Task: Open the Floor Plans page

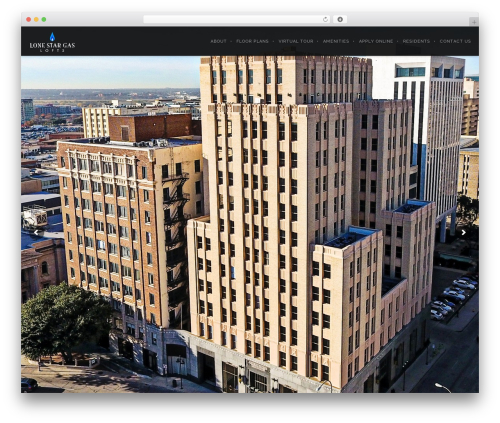Action: tap(252, 41)
